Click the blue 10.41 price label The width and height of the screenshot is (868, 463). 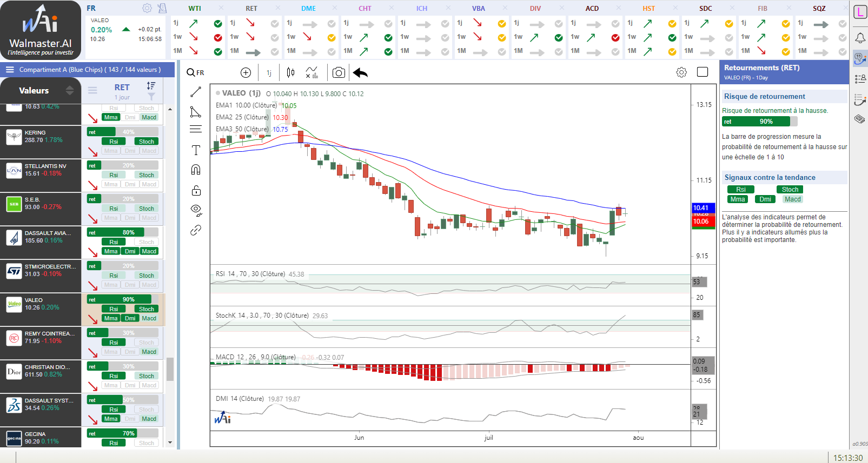704,208
